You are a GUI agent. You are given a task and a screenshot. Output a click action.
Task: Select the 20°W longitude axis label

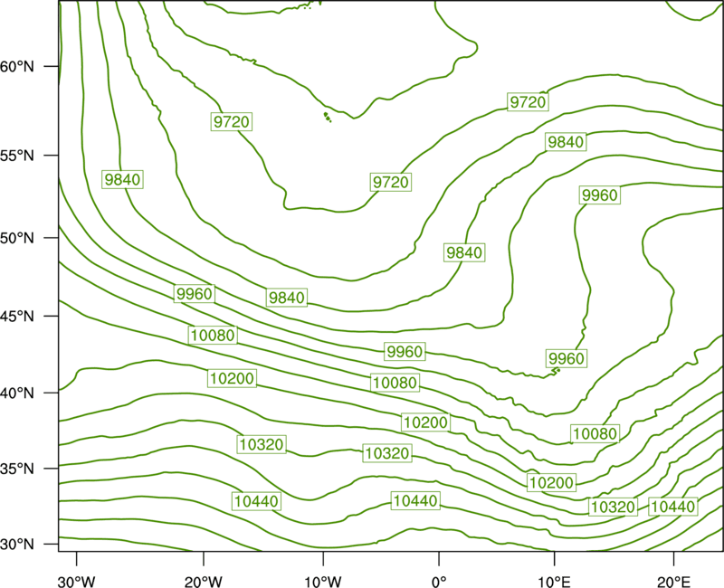203,582
